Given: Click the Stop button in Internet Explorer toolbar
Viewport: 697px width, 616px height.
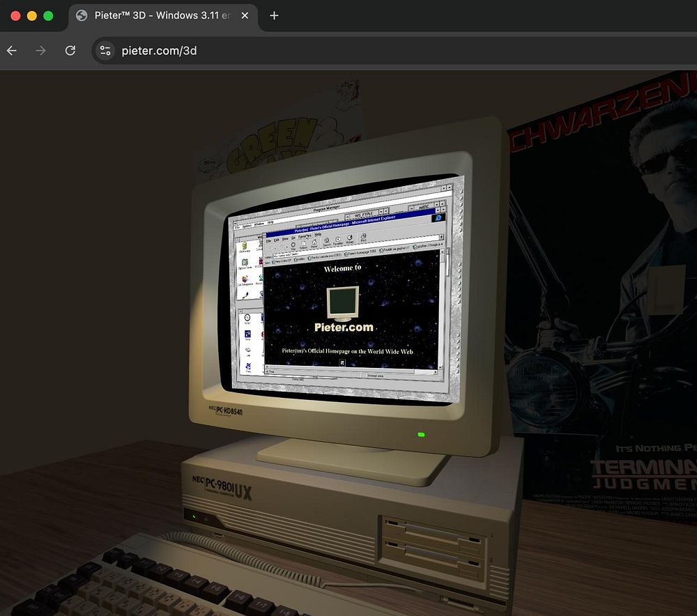Looking at the screenshot, I should click(293, 245).
